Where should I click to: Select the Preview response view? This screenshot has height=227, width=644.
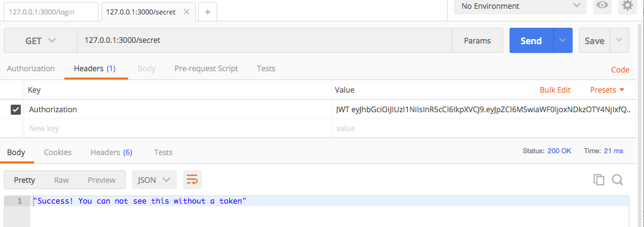click(102, 180)
